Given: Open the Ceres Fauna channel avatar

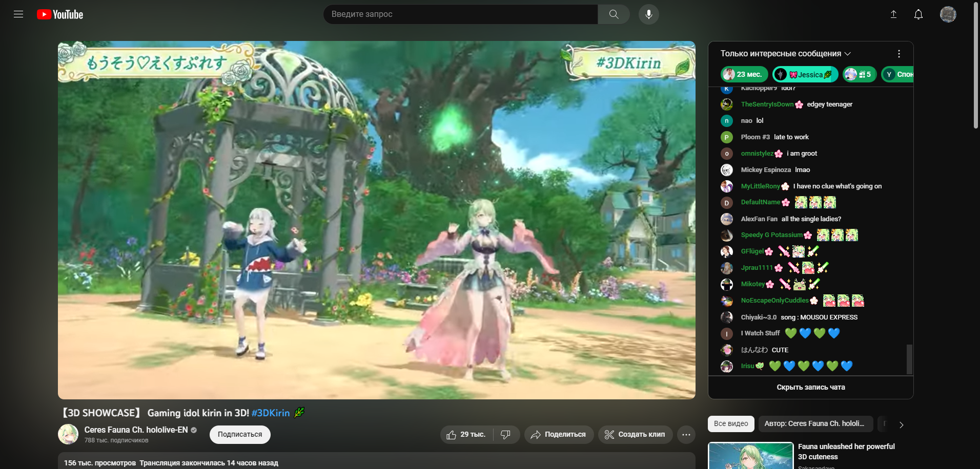Looking at the screenshot, I should (68, 434).
